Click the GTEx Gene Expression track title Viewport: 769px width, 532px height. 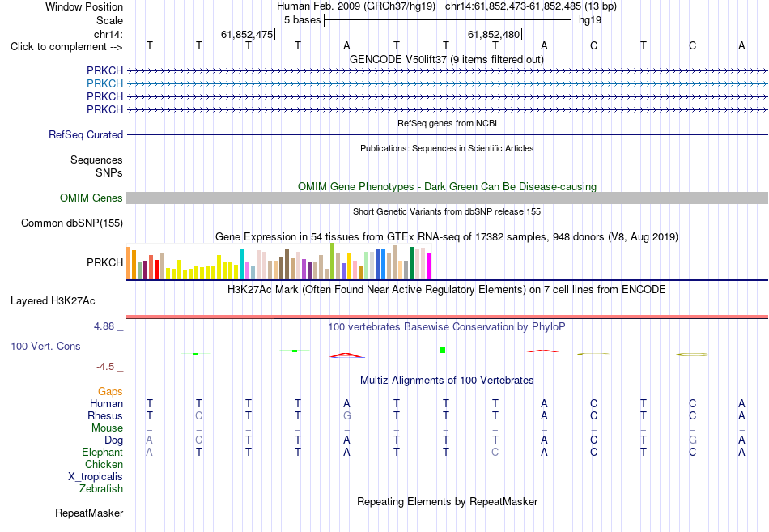(447, 237)
